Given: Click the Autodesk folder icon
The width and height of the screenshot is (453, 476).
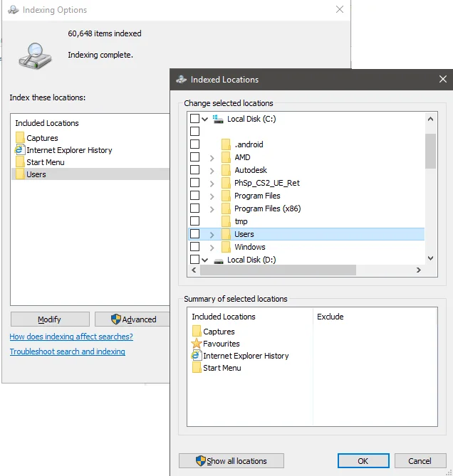Looking at the screenshot, I should [226, 170].
